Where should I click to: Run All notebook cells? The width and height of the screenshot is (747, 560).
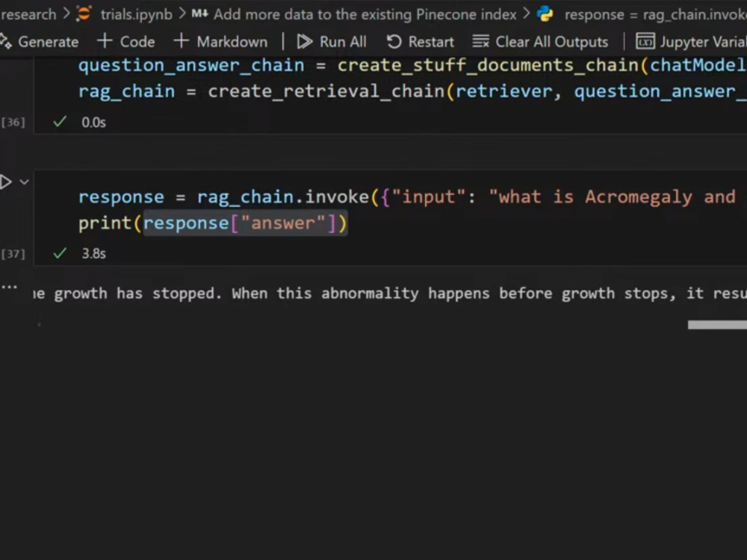(x=332, y=42)
